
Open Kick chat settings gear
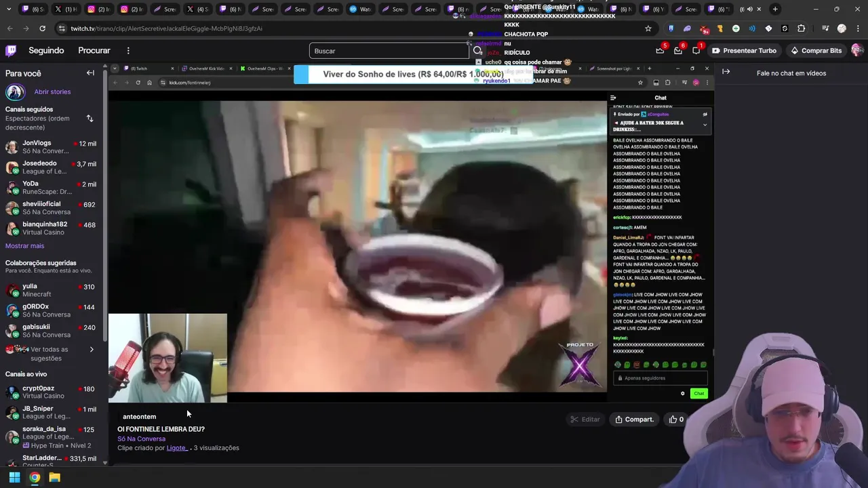[x=683, y=394]
